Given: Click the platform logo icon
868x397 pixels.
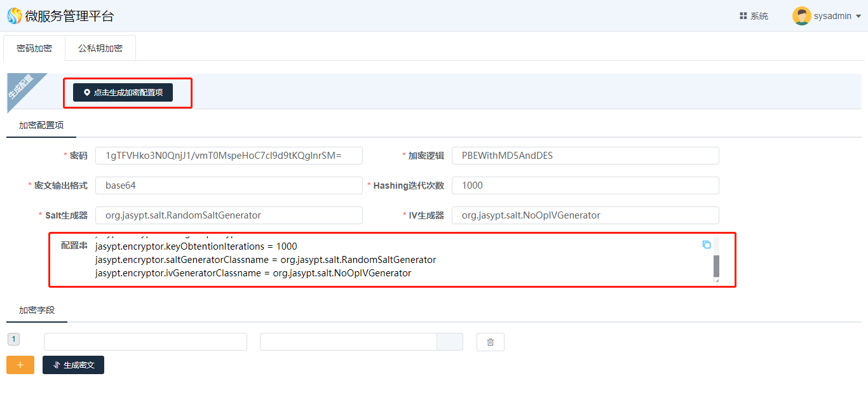Looking at the screenshot, I should [14, 16].
